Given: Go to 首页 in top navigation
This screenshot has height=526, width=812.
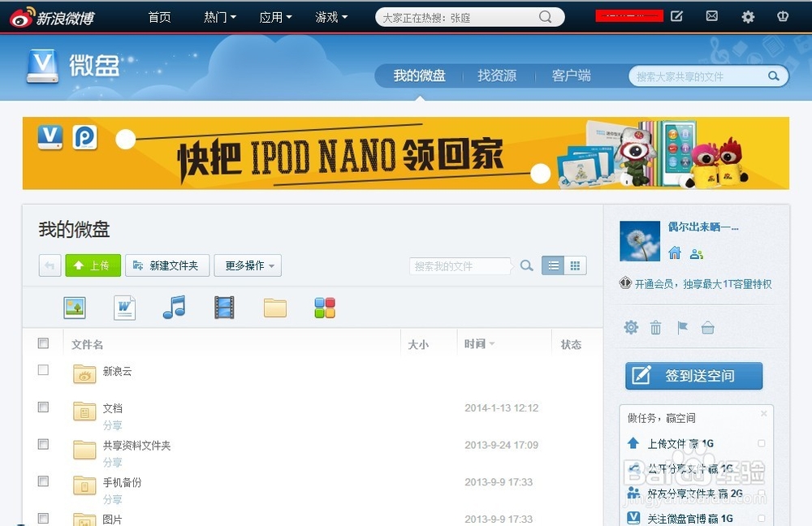Looking at the screenshot, I should [159, 17].
